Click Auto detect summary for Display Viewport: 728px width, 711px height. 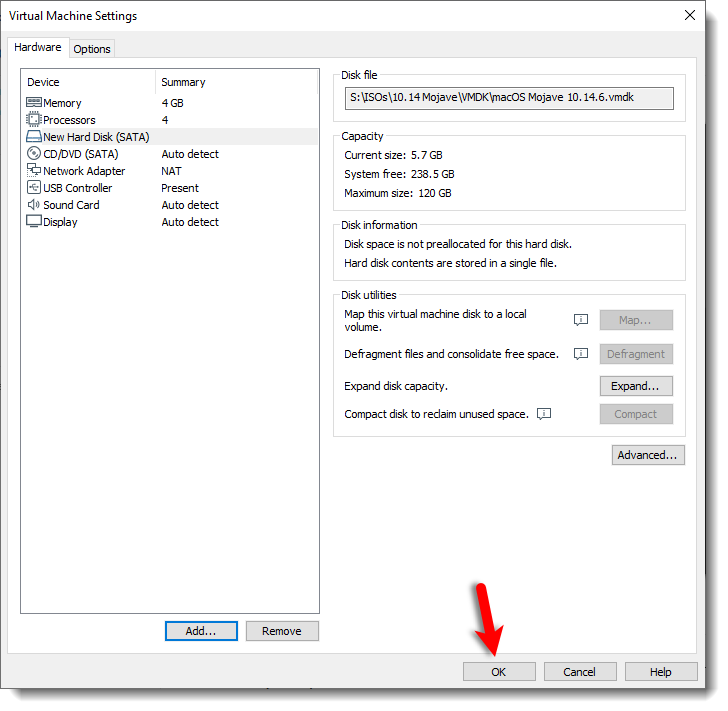coord(190,222)
